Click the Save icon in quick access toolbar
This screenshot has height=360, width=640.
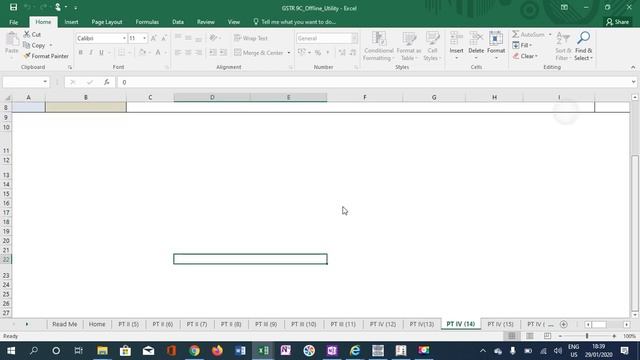13,7
